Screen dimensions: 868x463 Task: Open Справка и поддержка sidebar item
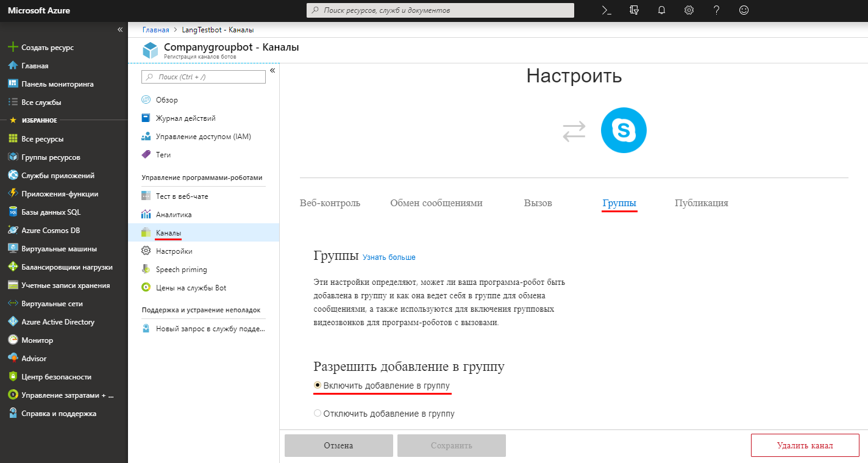pos(64,414)
